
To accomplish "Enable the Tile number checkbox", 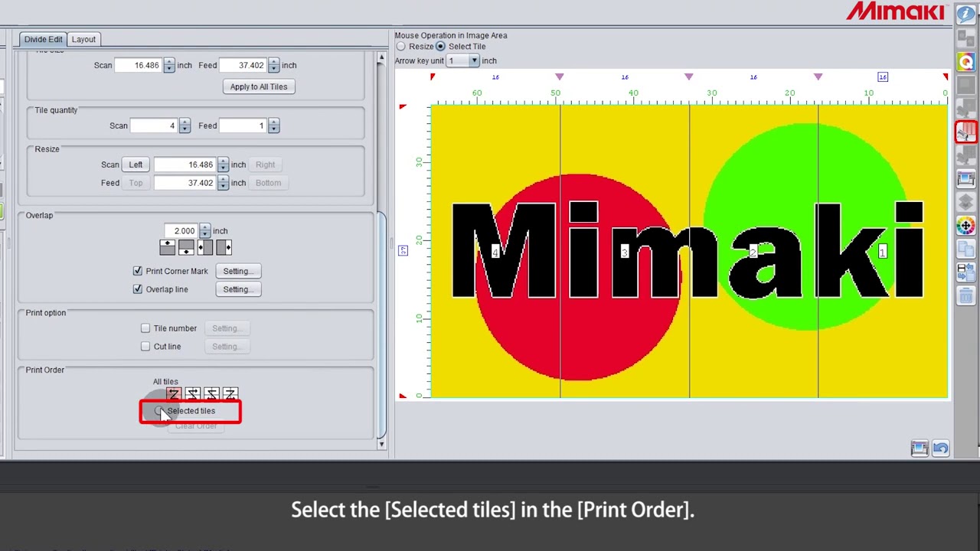I will coord(145,328).
